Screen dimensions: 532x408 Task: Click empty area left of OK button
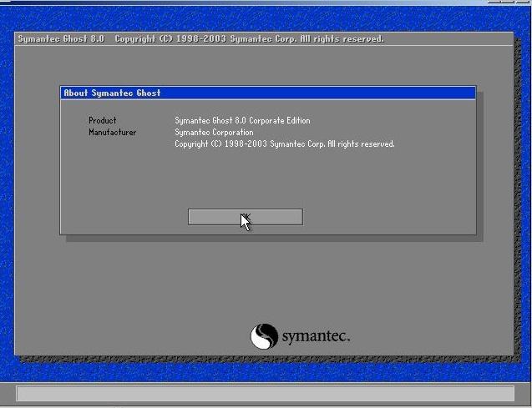pyautogui.click(x=125, y=217)
